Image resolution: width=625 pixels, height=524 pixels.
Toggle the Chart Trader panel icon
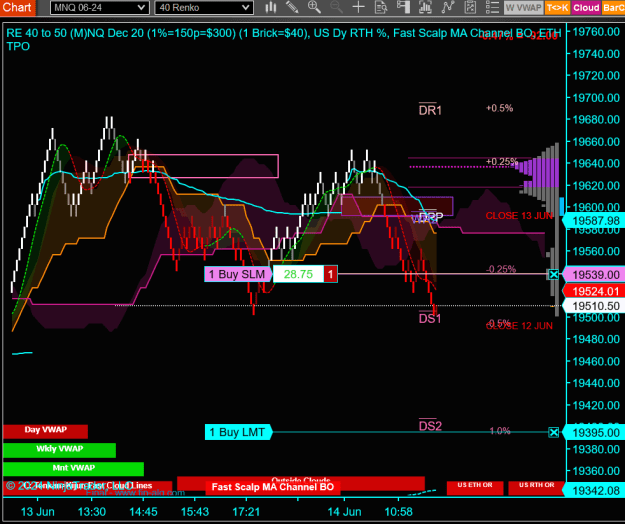point(403,7)
